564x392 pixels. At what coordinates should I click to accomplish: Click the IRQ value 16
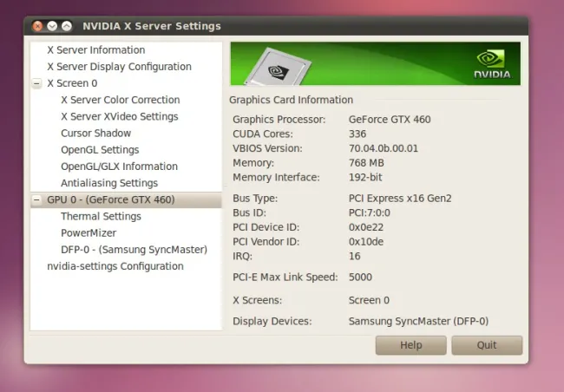point(354,256)
